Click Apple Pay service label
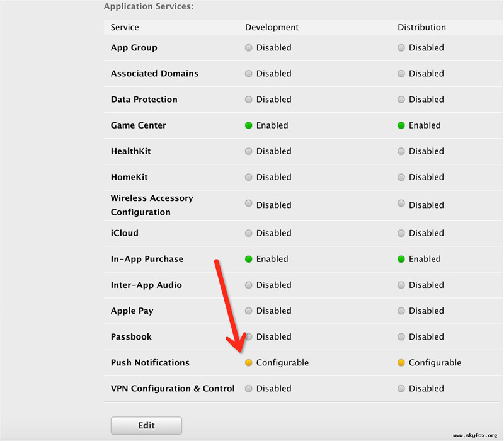 (x=132, y=311)
